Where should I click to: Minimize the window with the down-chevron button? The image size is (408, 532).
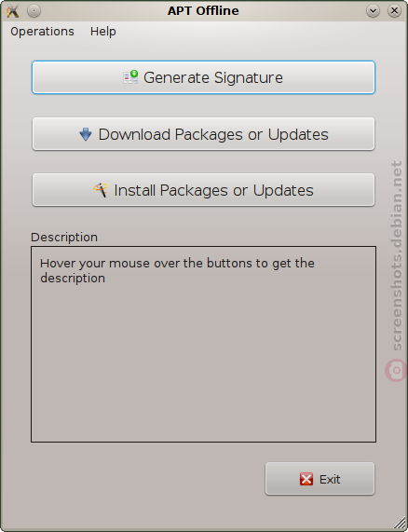tap(373, 11)
